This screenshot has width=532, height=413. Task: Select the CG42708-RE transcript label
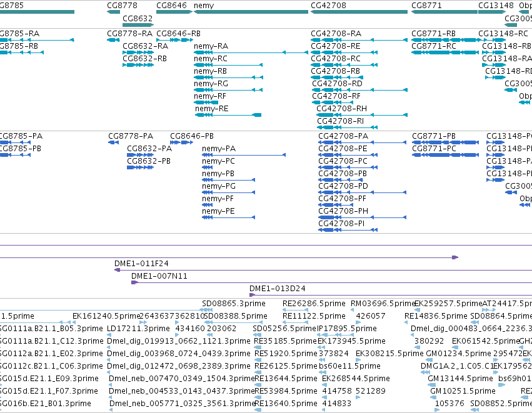pyautogui.click(x=335, y=46)
